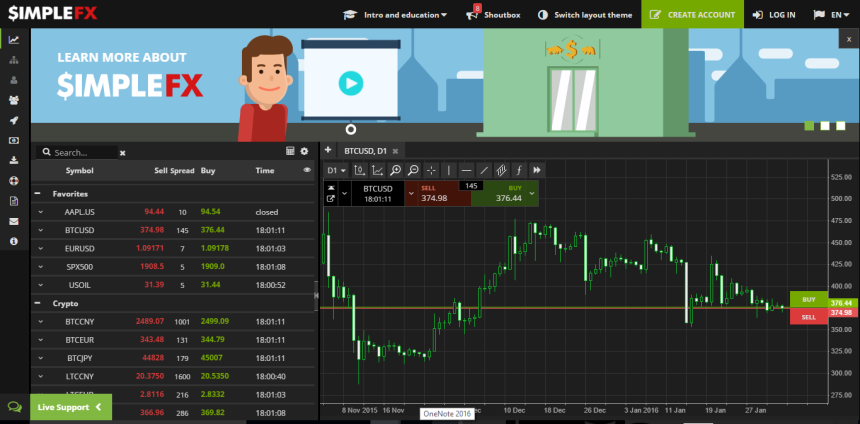The height and width of the screenshot is (424, 860).
Task: Select the crosshair cursor tool
Action: coord(430,170)
